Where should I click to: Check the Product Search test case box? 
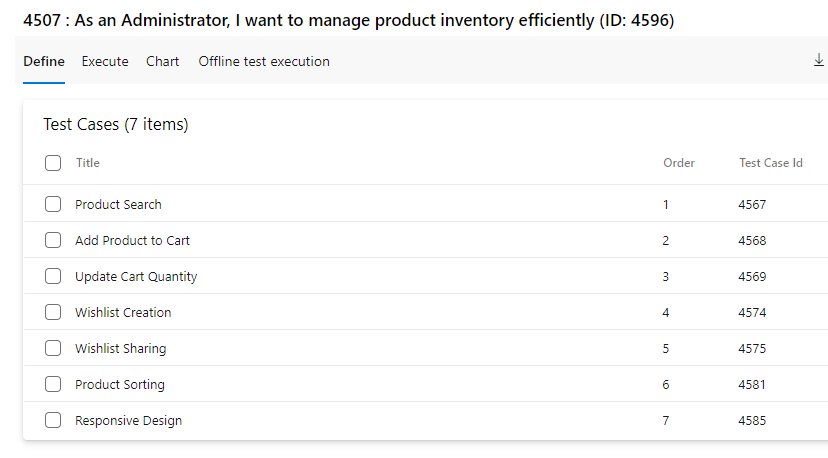53,204
